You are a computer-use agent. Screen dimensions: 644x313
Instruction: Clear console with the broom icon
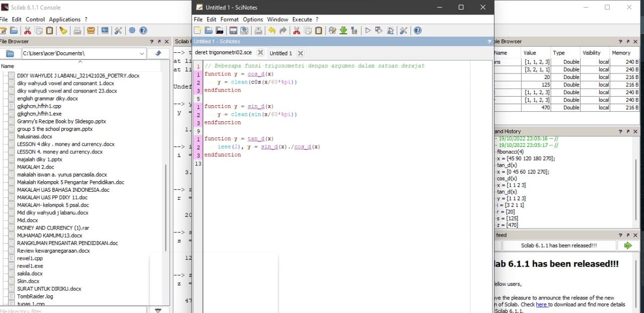63,31
